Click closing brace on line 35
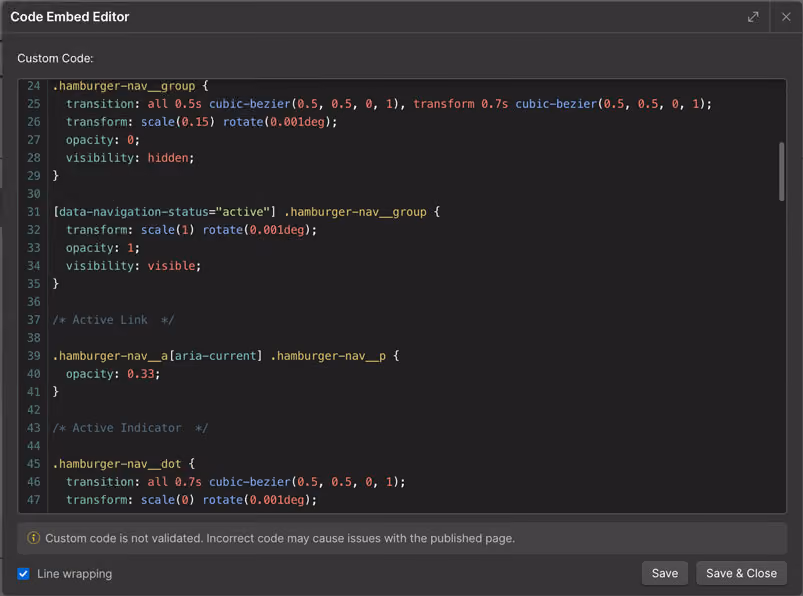 56,284
